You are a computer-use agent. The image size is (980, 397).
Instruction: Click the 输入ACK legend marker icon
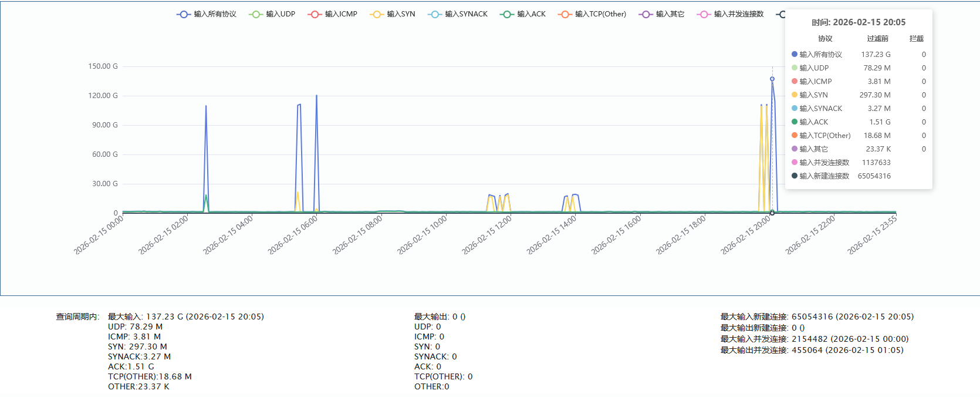pyautogui.click(x=506, y=14)
